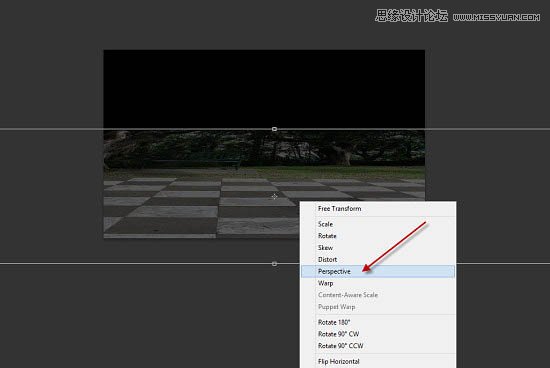The image size is (550, 368).
Task: Choose Flip Horizontal from the menu
Action: pos(378,361)
